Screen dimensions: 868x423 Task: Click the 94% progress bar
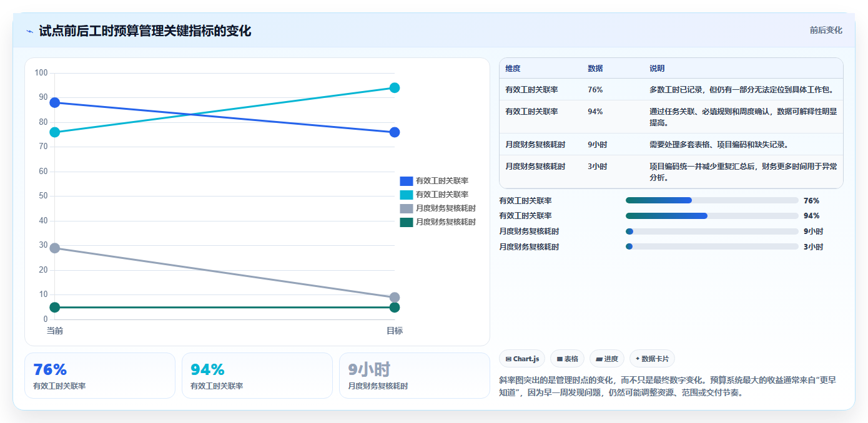(712, 216)
